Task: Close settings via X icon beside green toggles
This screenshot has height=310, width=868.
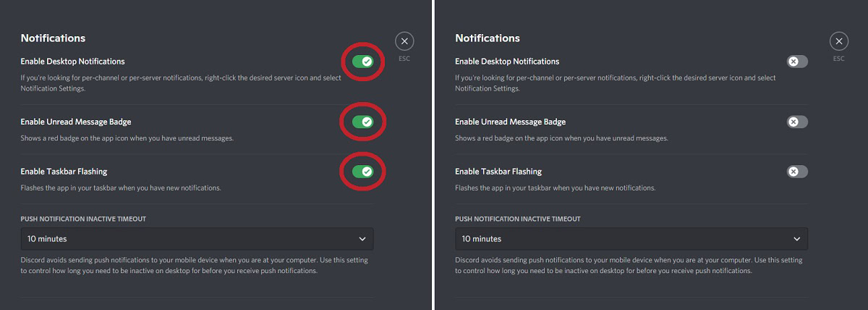Action: click(404, 41)
